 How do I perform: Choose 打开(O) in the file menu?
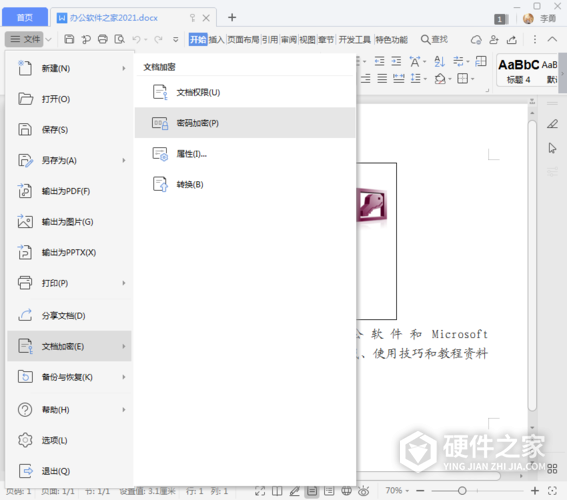tap(69, 99)
